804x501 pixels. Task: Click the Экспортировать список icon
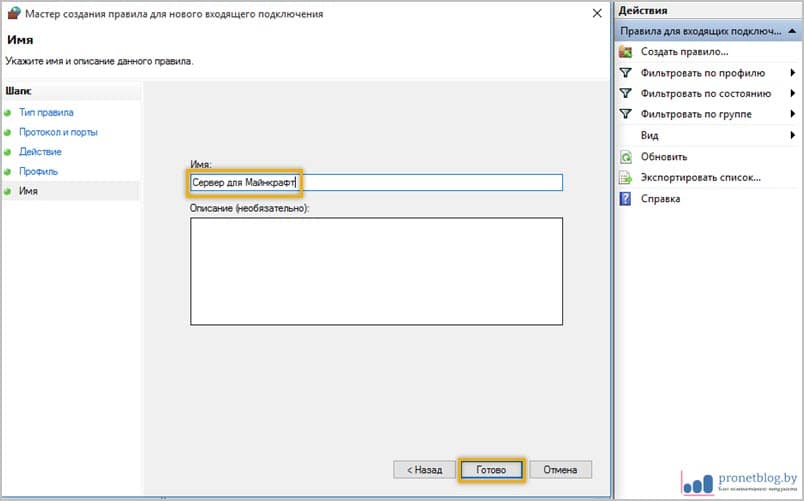(x=626, y=178)
